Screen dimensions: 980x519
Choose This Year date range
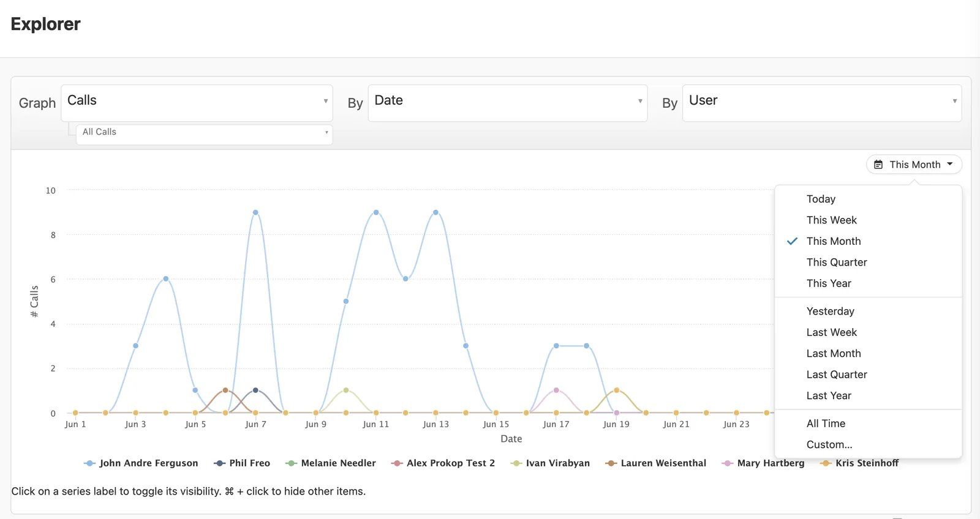[x=869, y=283]
